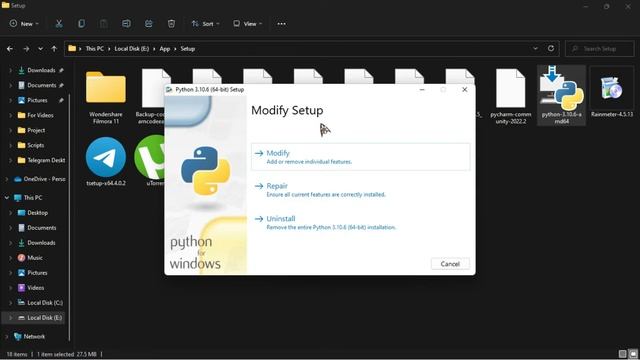Image resolution: width=640 pixels, height=360 pixels.
Task: Click App in address bar path
Action: click(164, 49)
